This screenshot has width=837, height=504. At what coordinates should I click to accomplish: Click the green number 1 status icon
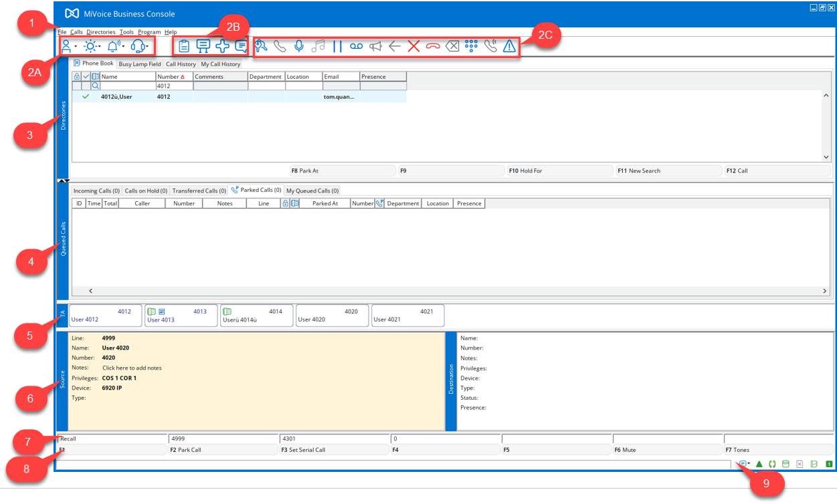(x=829, y=464)
